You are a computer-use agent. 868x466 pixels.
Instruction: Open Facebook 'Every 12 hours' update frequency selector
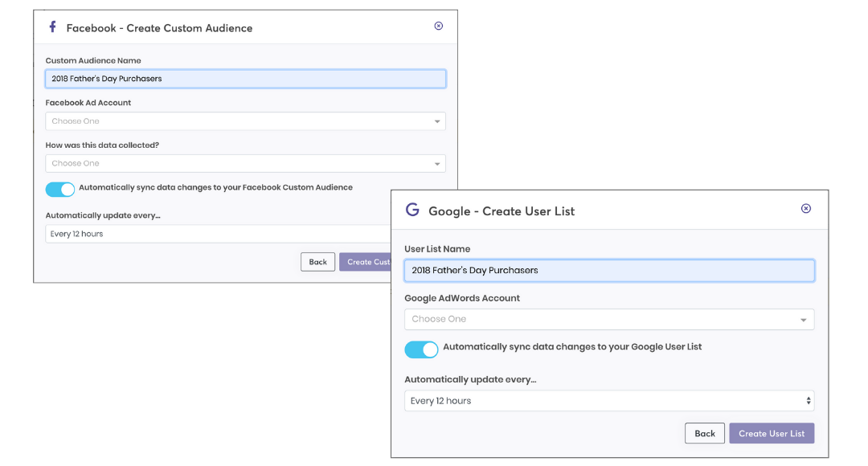coord(218,234)
